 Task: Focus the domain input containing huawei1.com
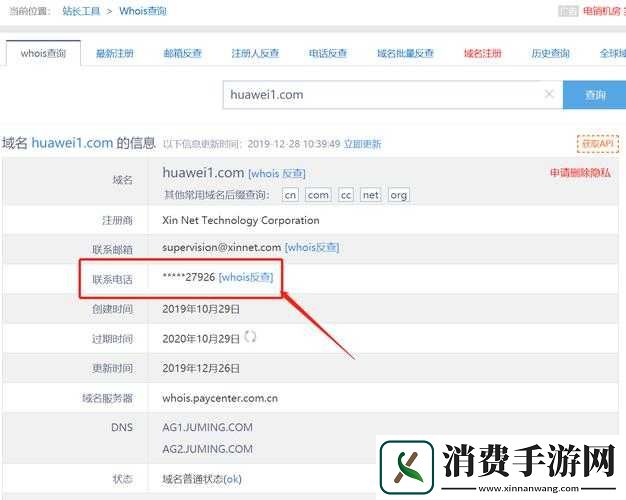point(380,95)
